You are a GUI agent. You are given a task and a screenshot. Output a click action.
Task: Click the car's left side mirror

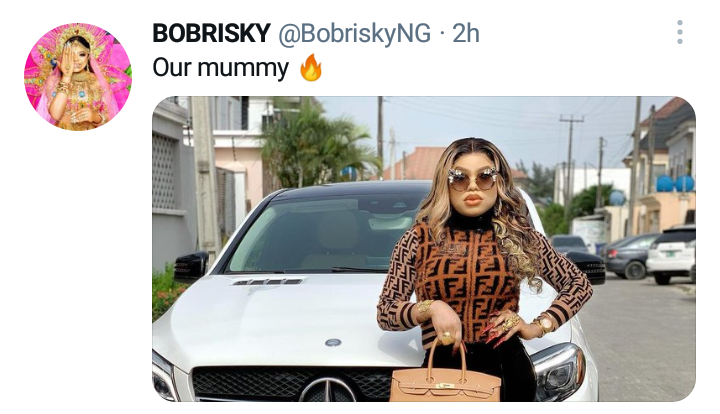[x=191, y=265]
